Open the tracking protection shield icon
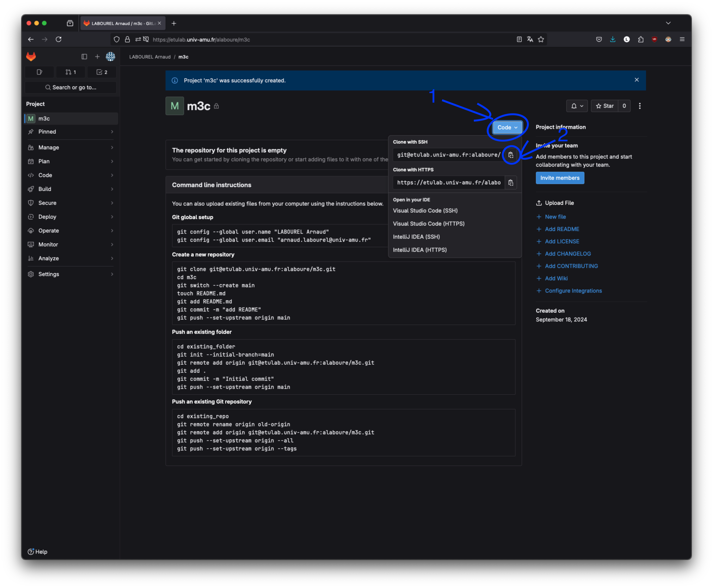 (x=116, y=39)
